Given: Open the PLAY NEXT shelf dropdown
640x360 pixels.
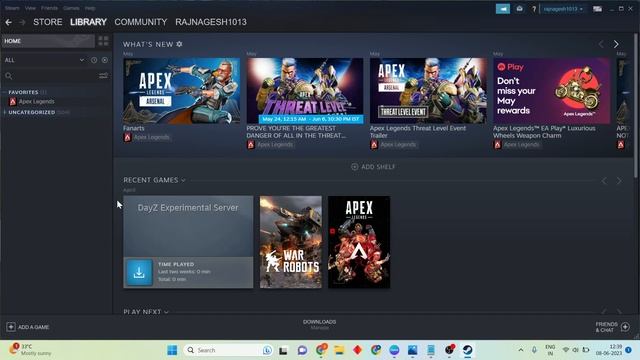Looking at the screenshot, I should pyautogui.click(x=146, y=311).
